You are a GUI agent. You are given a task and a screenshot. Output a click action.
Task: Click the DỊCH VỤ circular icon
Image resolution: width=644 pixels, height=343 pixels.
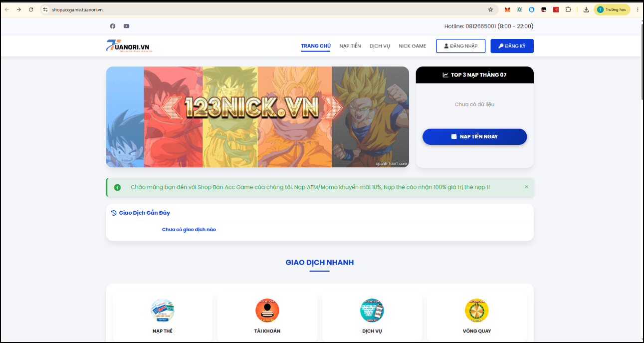372,310
